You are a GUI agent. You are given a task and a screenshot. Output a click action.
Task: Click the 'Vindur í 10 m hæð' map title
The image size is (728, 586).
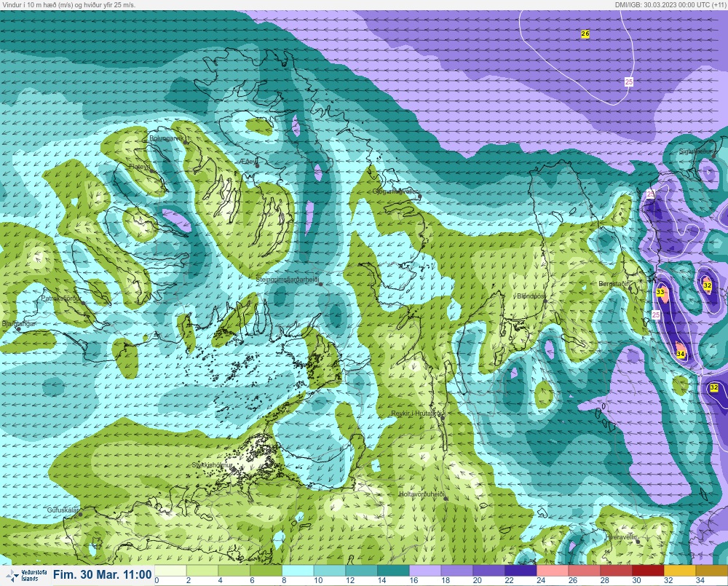pyautogui.click(x=68, y=4)
